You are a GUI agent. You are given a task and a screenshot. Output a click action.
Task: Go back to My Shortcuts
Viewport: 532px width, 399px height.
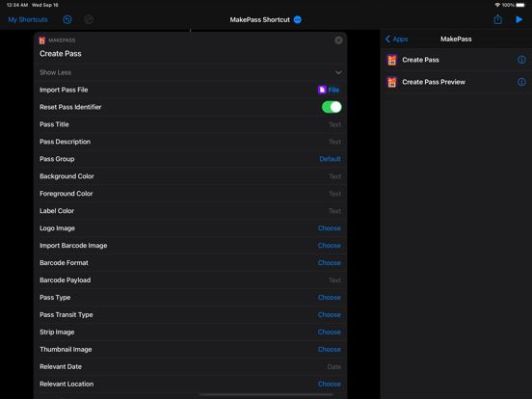tap(28, 19)
